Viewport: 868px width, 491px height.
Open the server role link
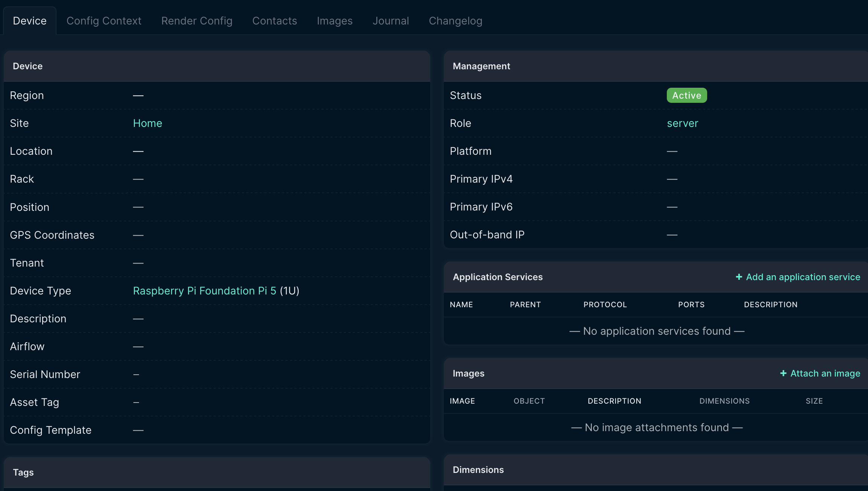click(x=682, y=124)
